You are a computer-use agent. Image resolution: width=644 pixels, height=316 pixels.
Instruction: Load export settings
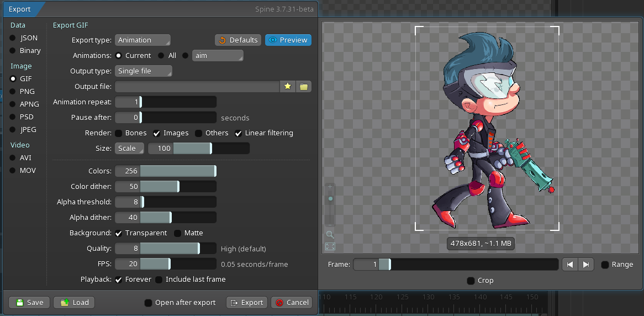(74, 302)
